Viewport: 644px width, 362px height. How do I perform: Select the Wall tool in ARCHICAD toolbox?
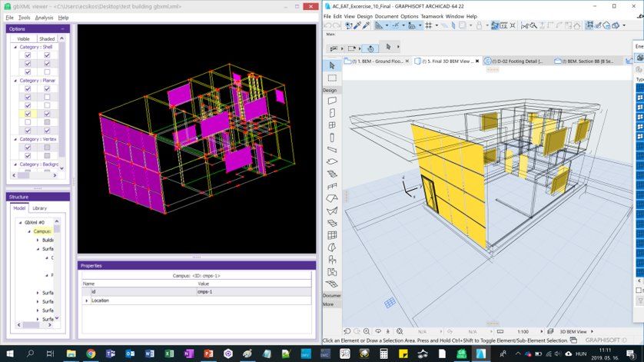point(332,101)
